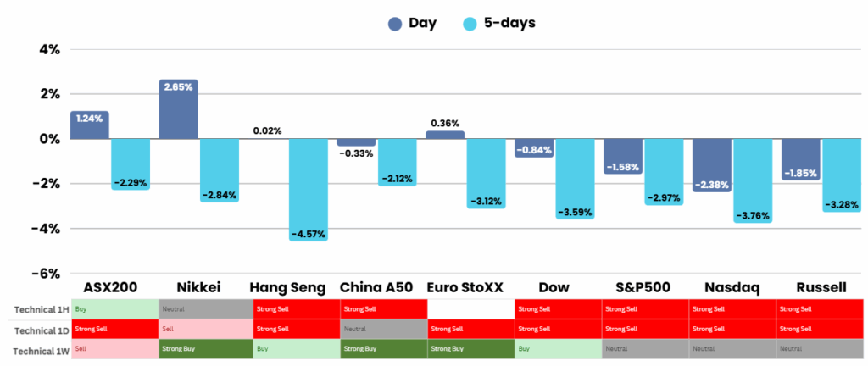Toggle the Day series legend label
The width and height of the screenshot is (868, 366).
pyautogui.click(x=422, y=23)
